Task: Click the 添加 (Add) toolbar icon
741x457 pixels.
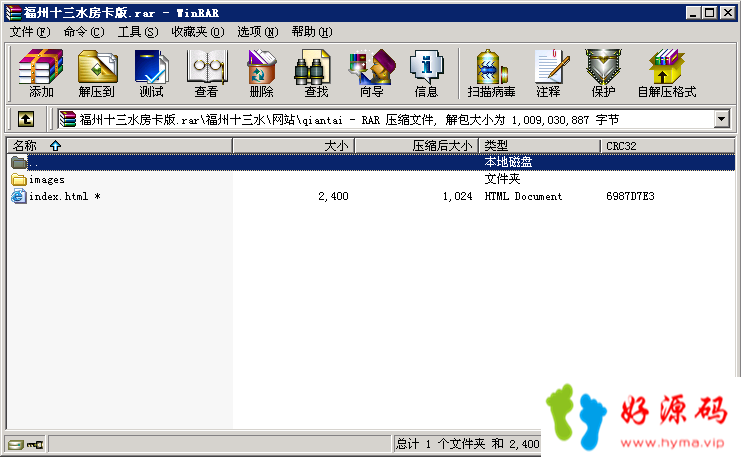Action: (41, 73)
